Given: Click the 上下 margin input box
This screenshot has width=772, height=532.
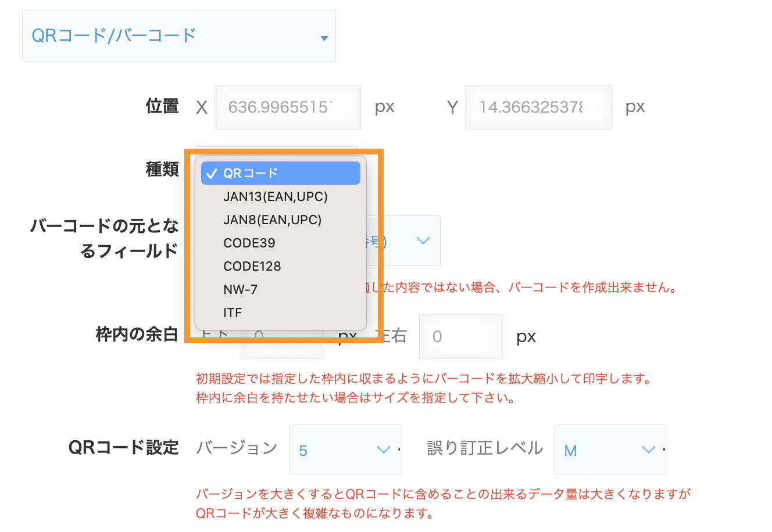Looking at the screenshot, I should point(282,336).
